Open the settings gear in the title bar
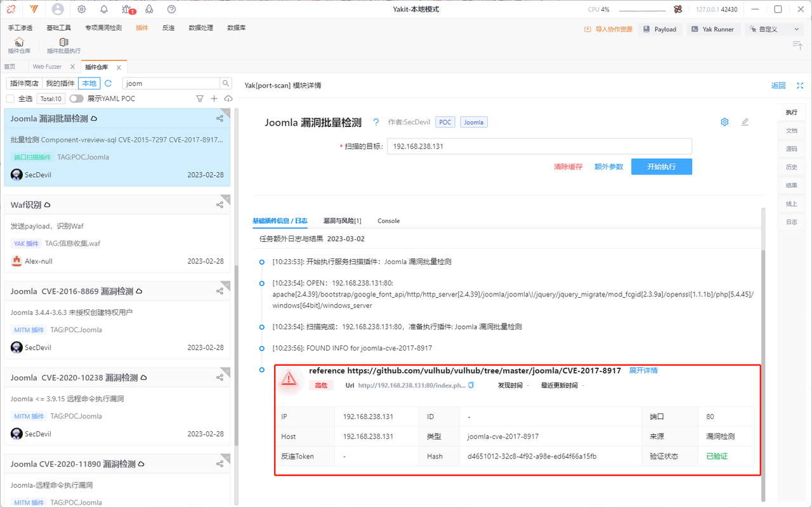Image resolution: width=812 pixels, height=508 pixels. click(82, 10)
